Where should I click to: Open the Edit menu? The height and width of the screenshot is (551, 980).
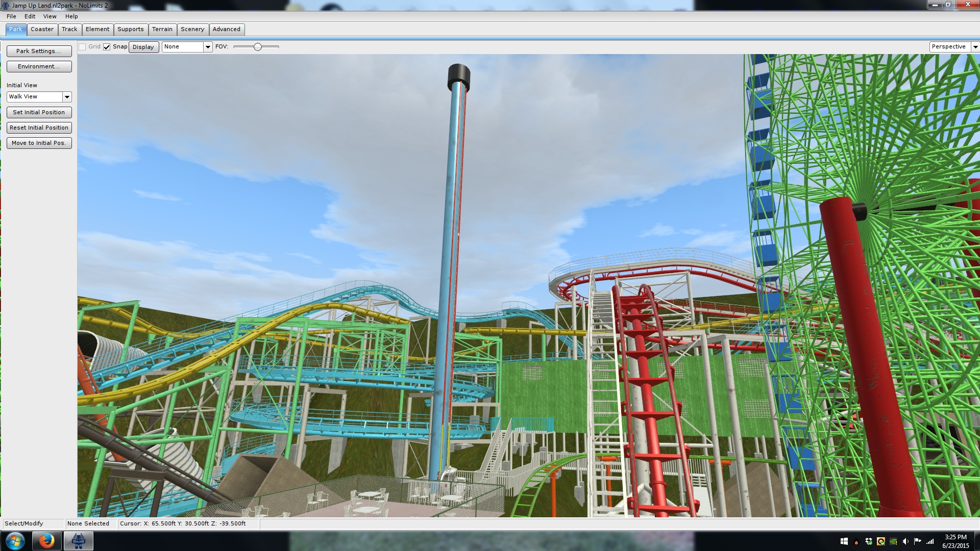pyautogui.click(x=30, y=16)
